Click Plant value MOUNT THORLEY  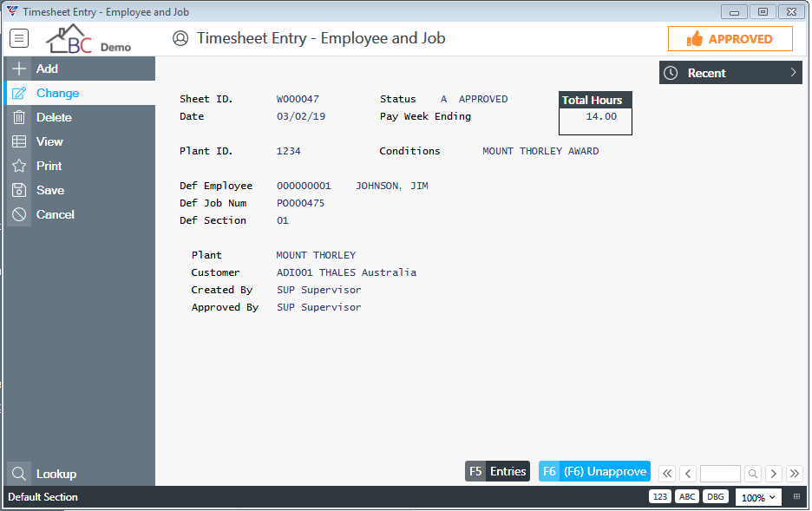coord(316,255)
